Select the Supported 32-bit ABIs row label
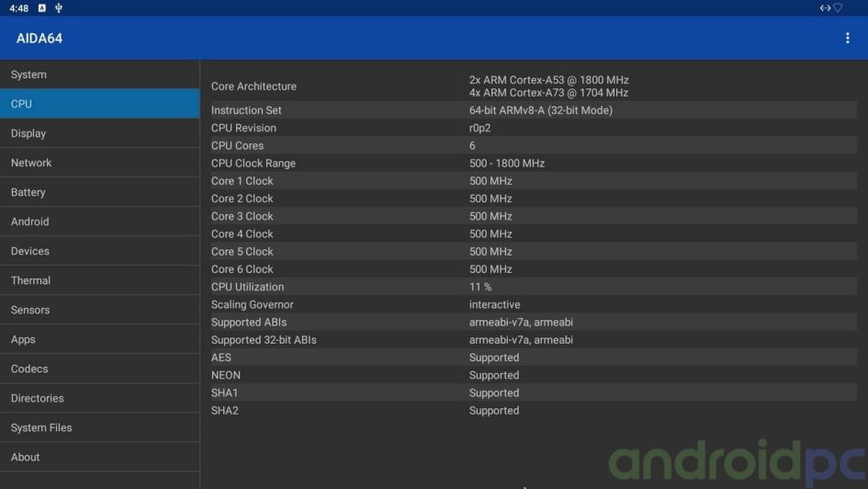Screen dimensions: 868x489 pyautogui.click(x=264, y=340)
